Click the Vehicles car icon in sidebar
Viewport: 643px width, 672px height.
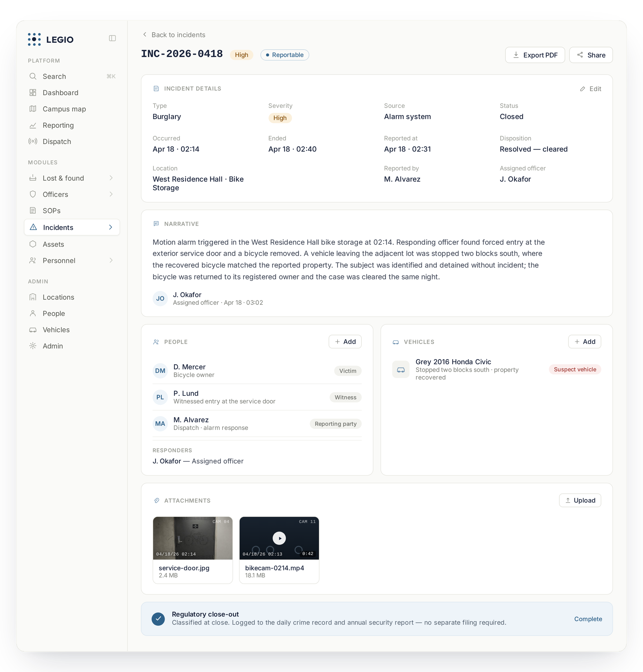click(x=33, y=330)
